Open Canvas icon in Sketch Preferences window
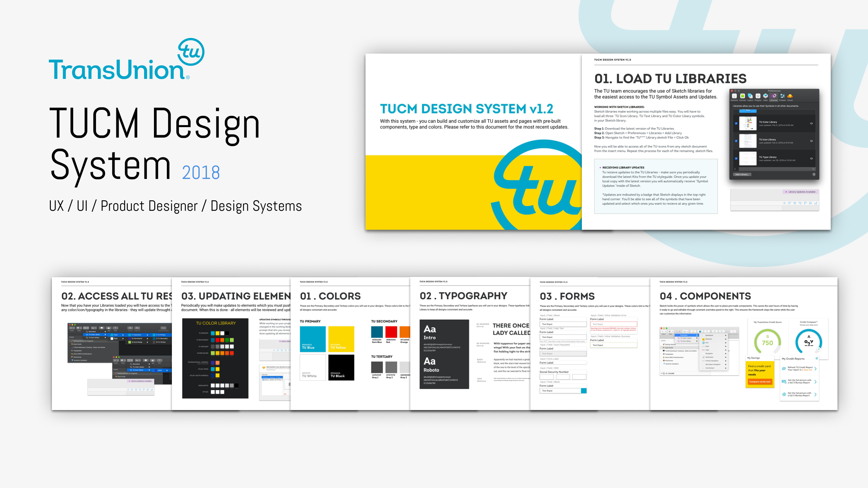The height and width of the screenshot is (488, 868). tap(743, 96)
